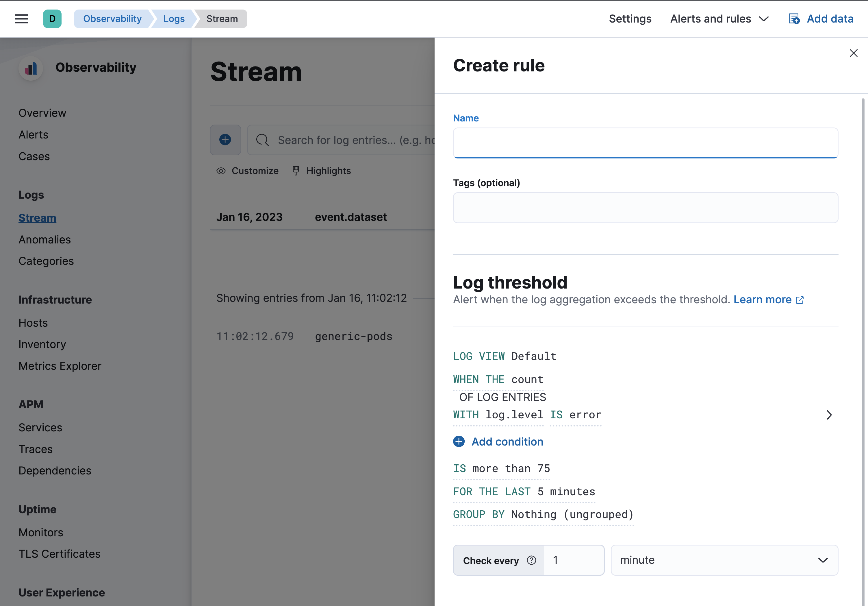Toggle Customize with the eye icon
This screenshot has height=606, width=868.
pyautogui.click(x=221, y=171)
